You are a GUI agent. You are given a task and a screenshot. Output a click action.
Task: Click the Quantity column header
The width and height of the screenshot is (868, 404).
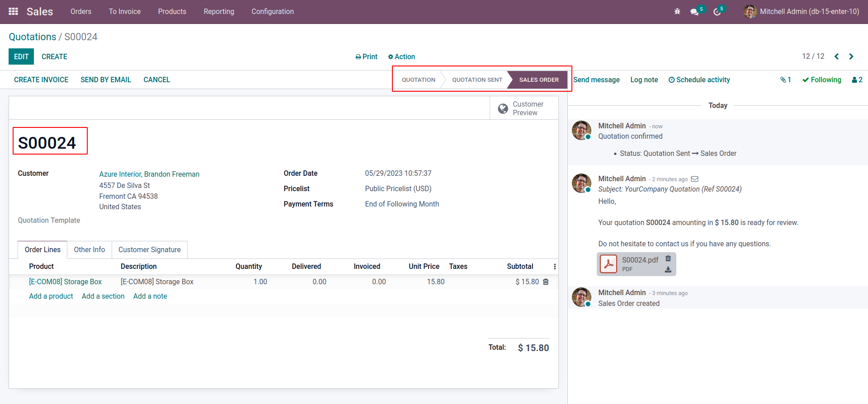pyautogui.click(x=249, y=267)
